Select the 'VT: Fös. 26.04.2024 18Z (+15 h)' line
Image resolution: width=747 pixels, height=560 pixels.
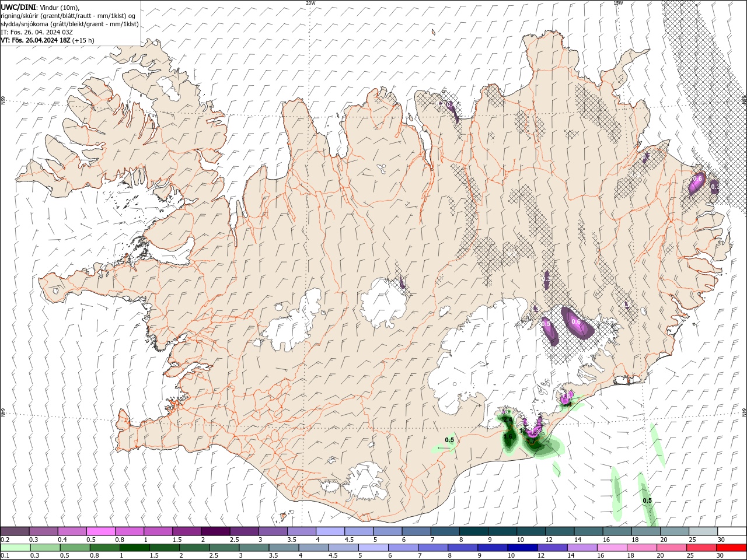tap(48, 40)
